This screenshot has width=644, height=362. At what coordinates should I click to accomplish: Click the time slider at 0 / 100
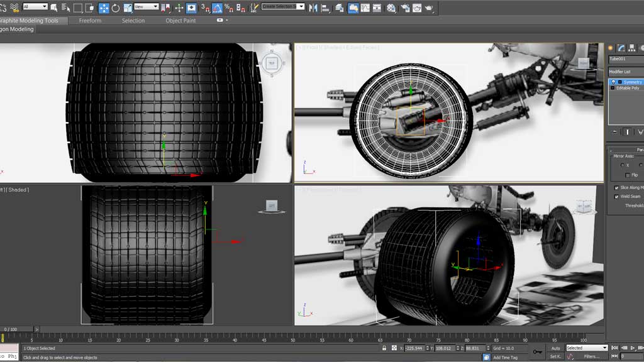tap(17, 329)
